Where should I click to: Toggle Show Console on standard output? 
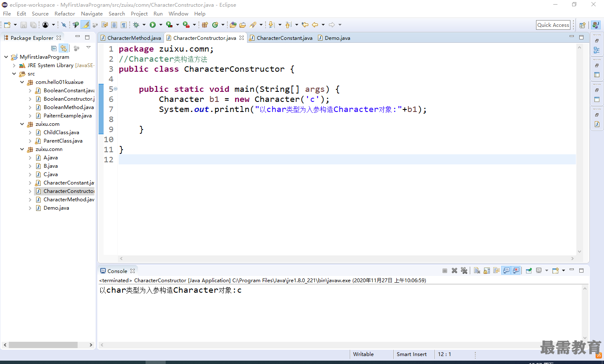506,271
